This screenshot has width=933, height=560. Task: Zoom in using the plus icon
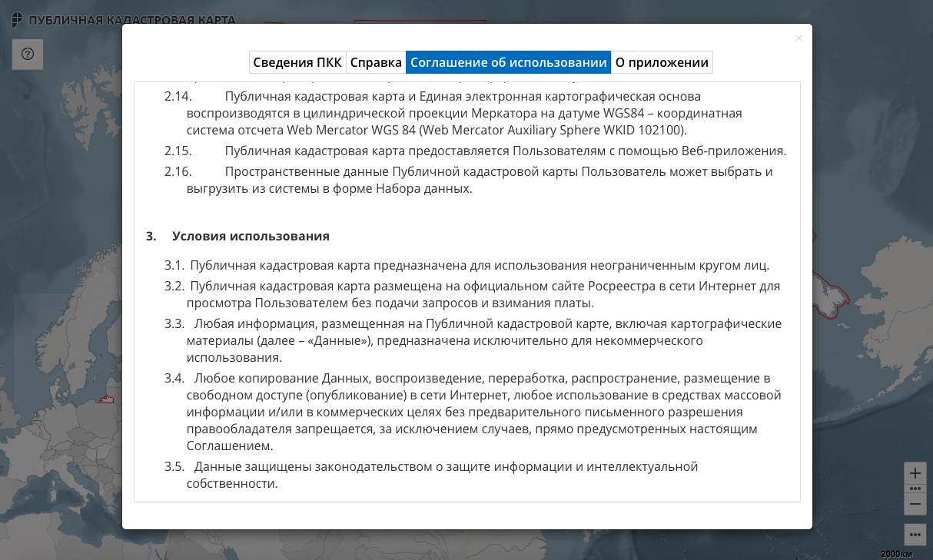[915, 472]
